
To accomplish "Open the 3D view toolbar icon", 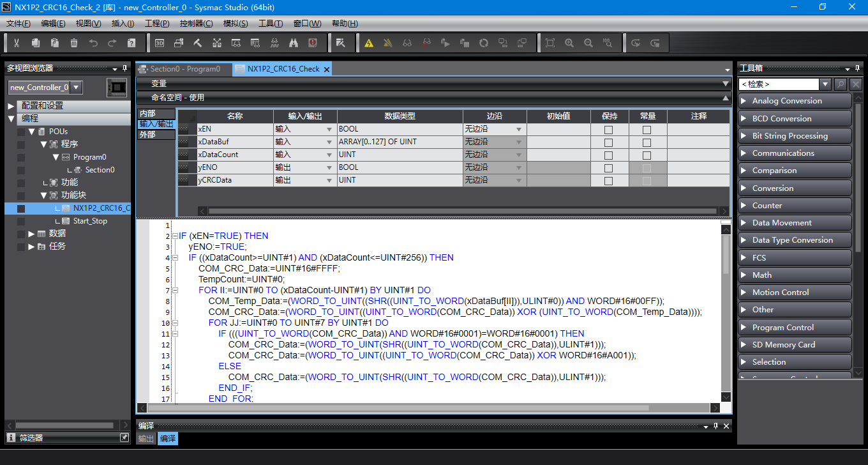I will click(x=160, y=43).
